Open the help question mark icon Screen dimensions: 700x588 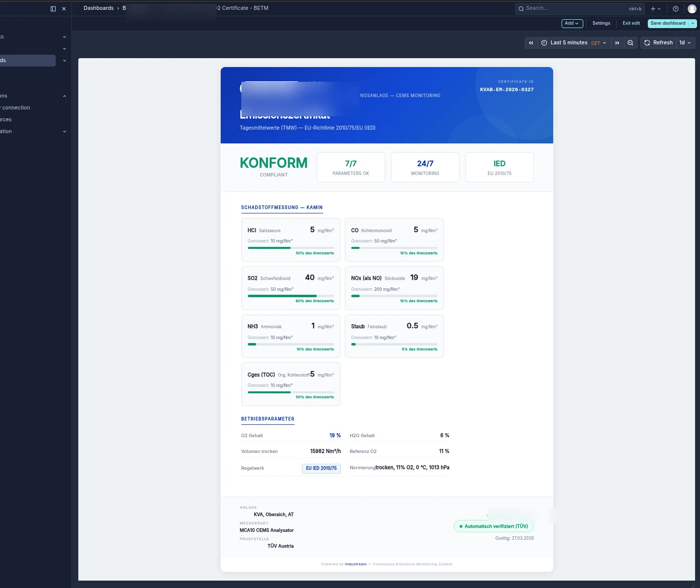tap(676, 8)
